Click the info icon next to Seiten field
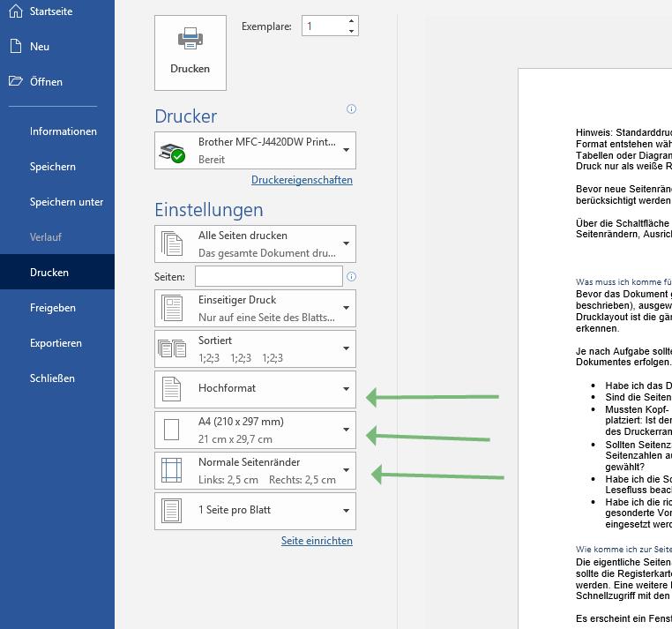Image resolution: width=672 pixels, height=629 pixels. (x=351, y=276)
